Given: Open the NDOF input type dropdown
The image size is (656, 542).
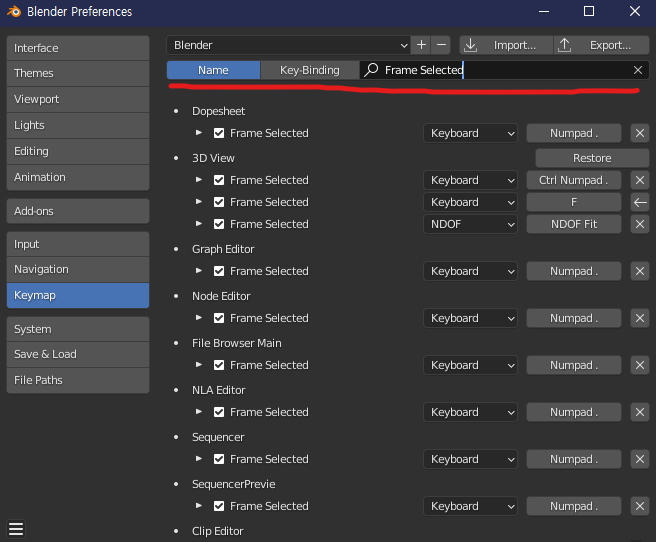Looking at the screenshot, I should pyautogui.click(x=470, y=224).
